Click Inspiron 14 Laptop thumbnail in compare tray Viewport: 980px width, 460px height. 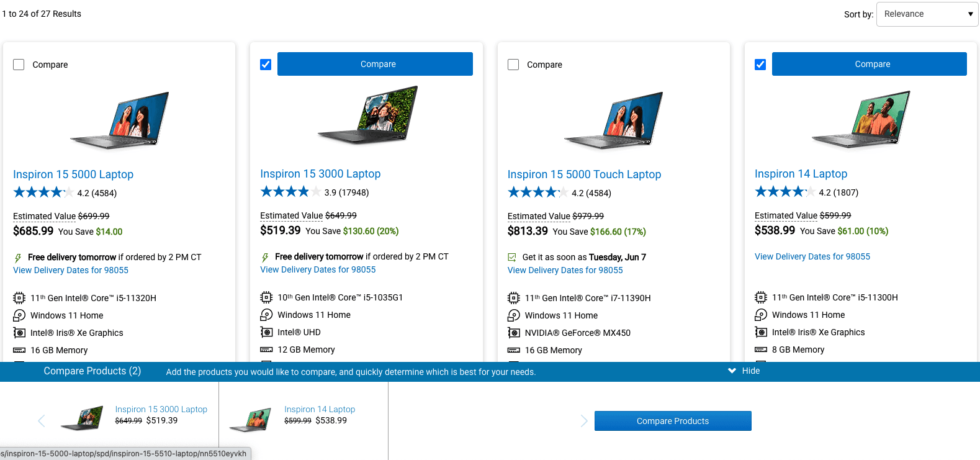[x=250, y=420]
